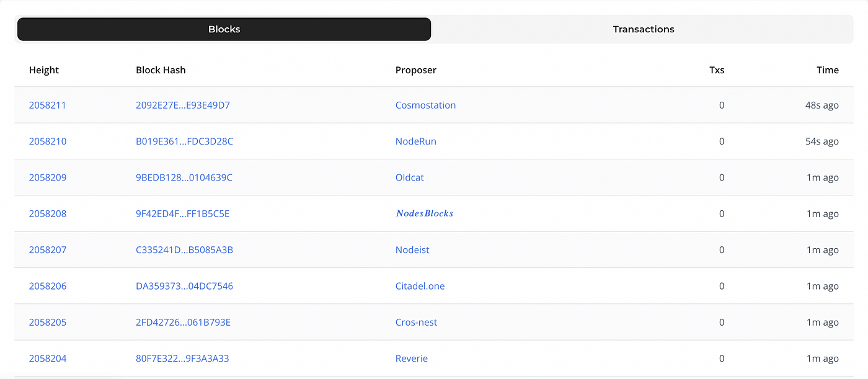The image size is (868, 379).
Task: Open the Oldcat validator link
Action: (410, 177)
